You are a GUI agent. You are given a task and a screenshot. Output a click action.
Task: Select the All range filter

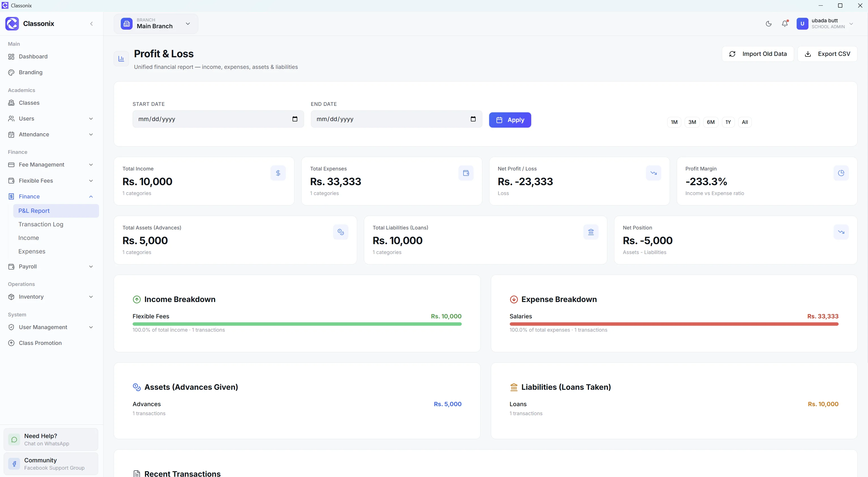[x=745, y=122]
